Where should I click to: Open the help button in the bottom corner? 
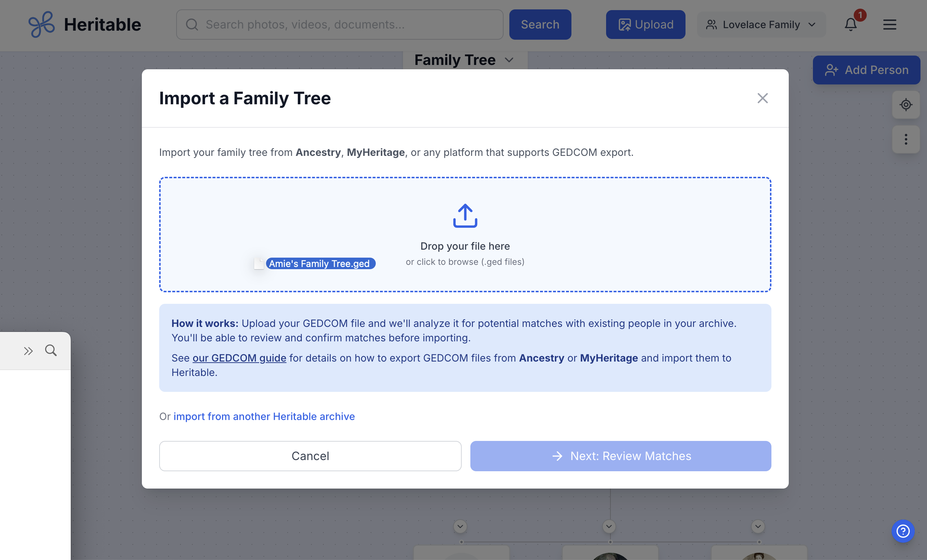coord(903,531)
